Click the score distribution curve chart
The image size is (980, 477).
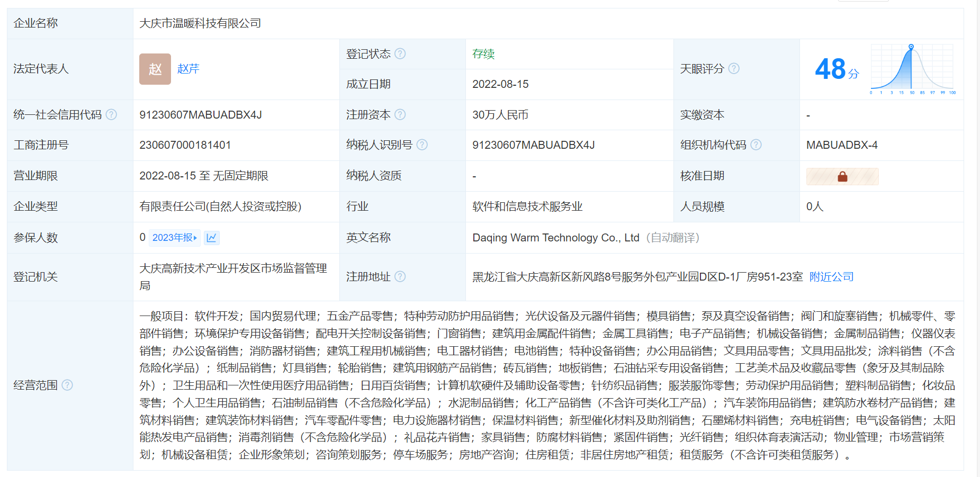(912, 69)
